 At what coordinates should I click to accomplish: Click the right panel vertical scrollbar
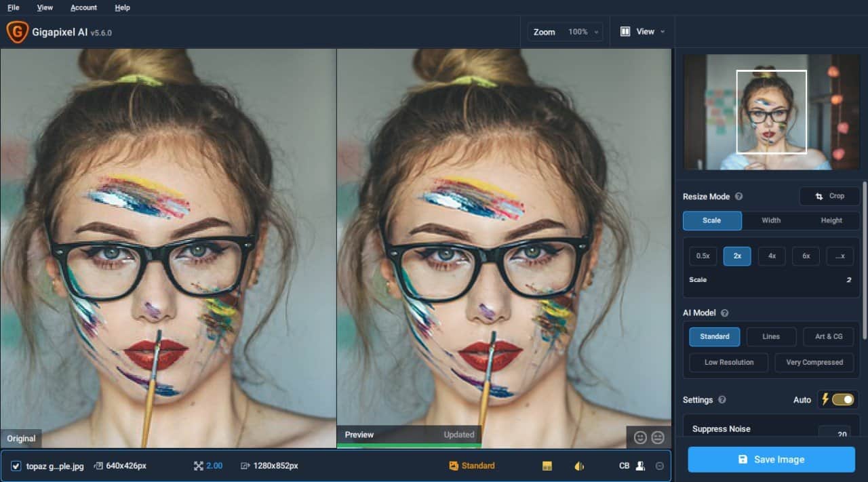(x=864, y=260)
